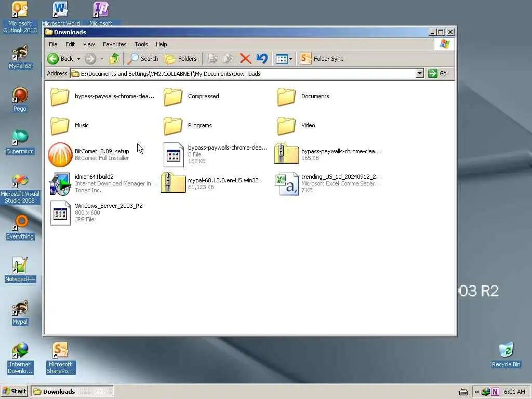Open the Help menu
Viewport: 532px width, 399px height.
(161, 44)
